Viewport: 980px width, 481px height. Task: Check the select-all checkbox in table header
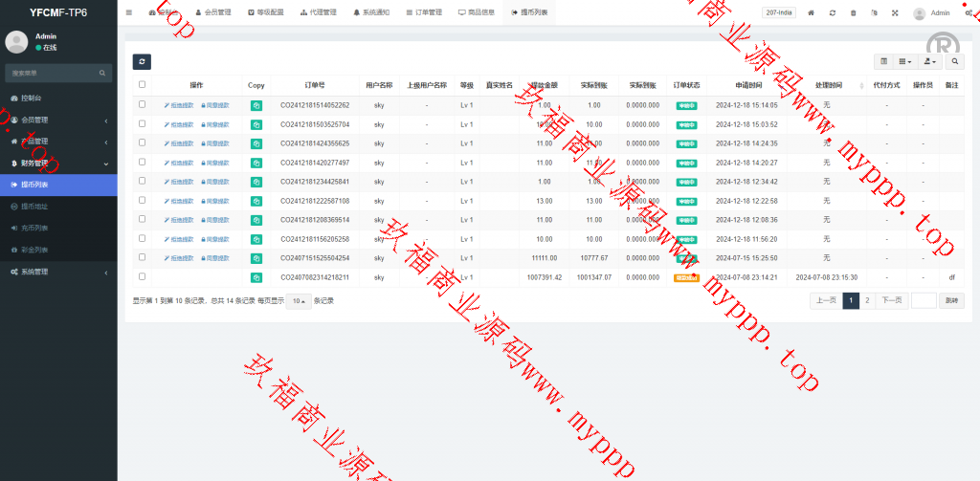(142, 85)
